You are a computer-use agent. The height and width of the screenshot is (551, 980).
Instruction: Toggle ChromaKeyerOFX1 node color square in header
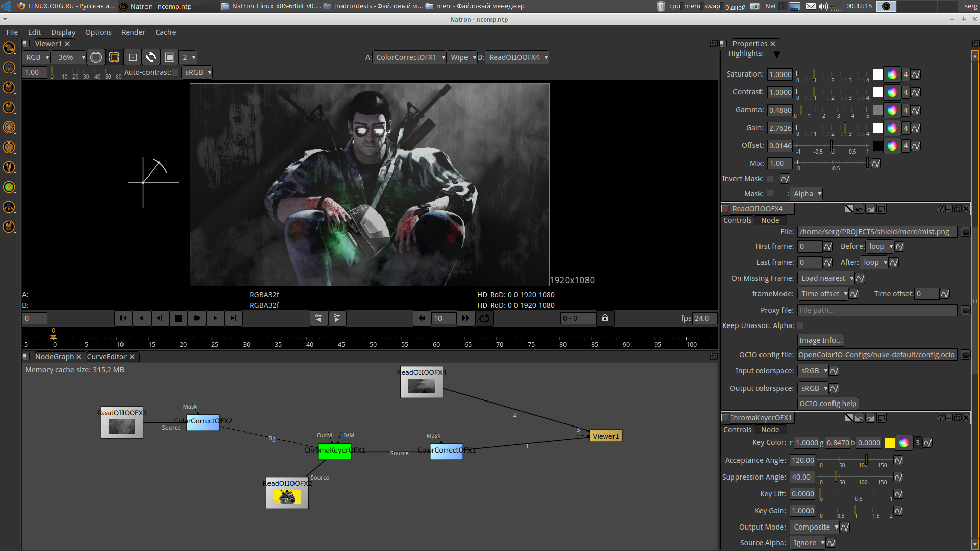click(725, 418)
